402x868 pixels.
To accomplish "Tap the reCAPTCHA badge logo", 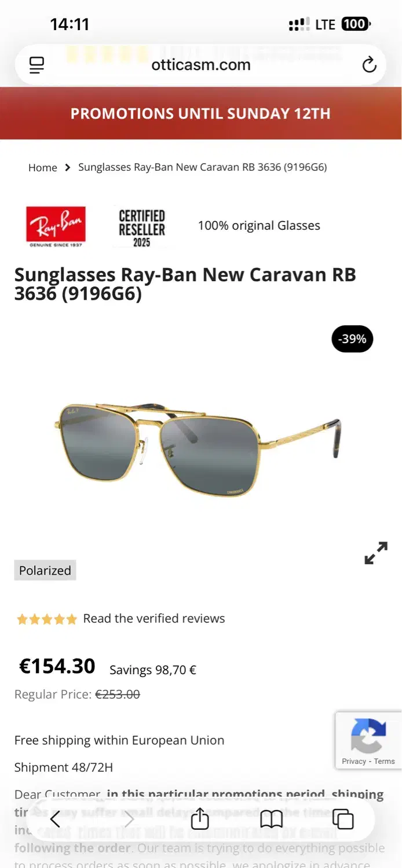I will [x=368, y=735].
